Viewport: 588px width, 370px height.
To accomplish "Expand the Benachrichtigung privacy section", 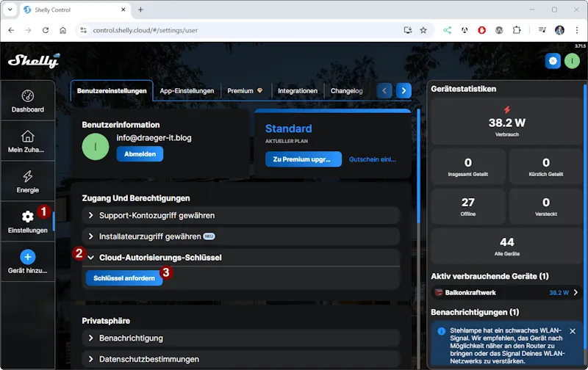I will [x=91, y=338].
